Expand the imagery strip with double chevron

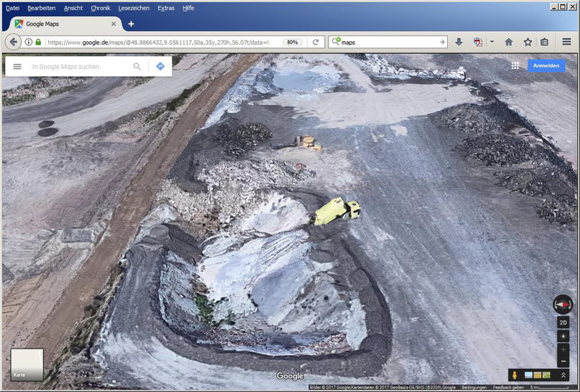[x=563, y=375]
